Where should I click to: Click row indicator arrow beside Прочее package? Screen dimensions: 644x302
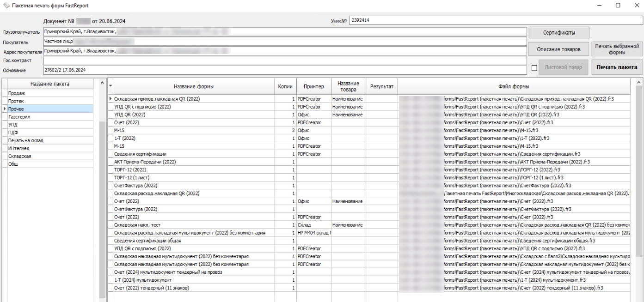pyautogui.click(x=5, y=109)
